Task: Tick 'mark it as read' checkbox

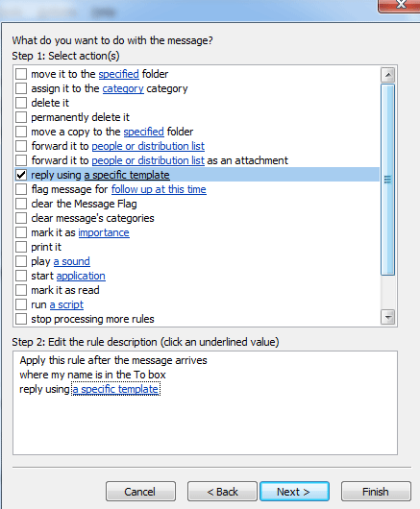Action: 21,290
